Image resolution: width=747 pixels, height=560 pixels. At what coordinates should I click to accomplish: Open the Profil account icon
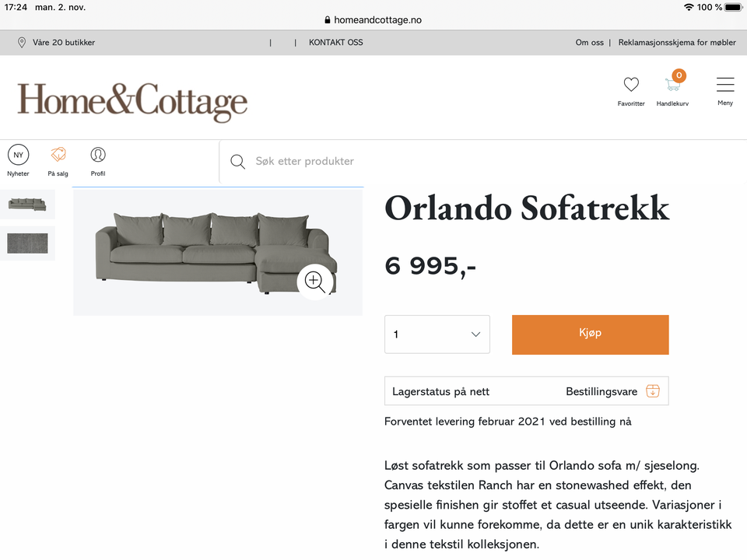tap(98, 155)
